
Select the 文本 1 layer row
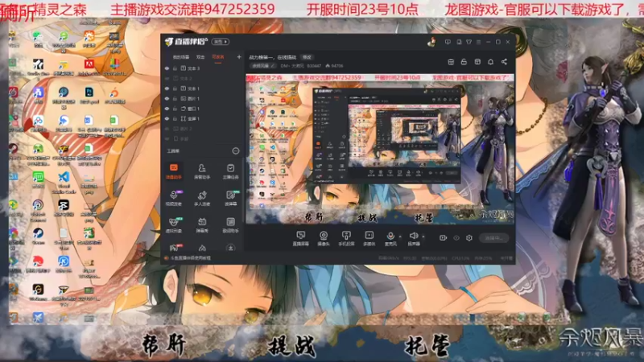pyautogui.click(x=203, y=88)
